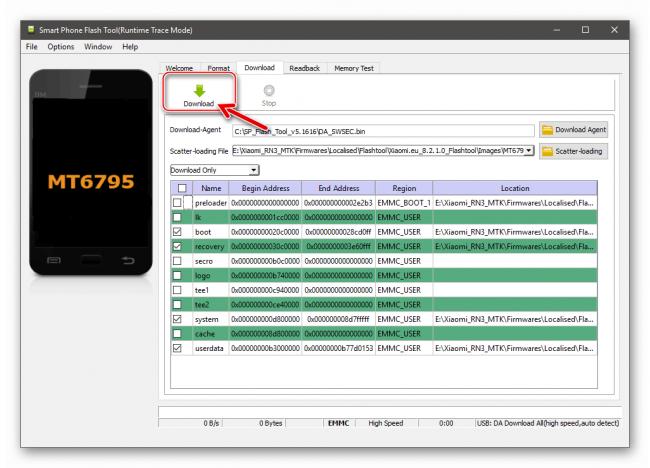Screen dimensions: 650x468
Task: Click the green Download arrow icon
Action: (x=199, y=91)
